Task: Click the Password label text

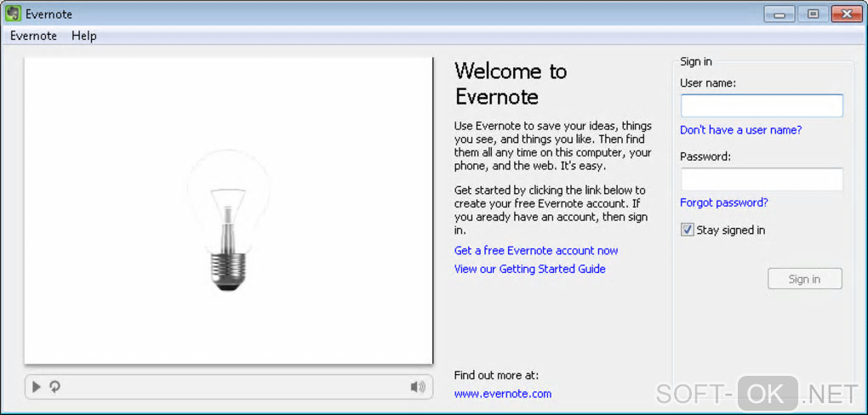Action: click(705, 156)
